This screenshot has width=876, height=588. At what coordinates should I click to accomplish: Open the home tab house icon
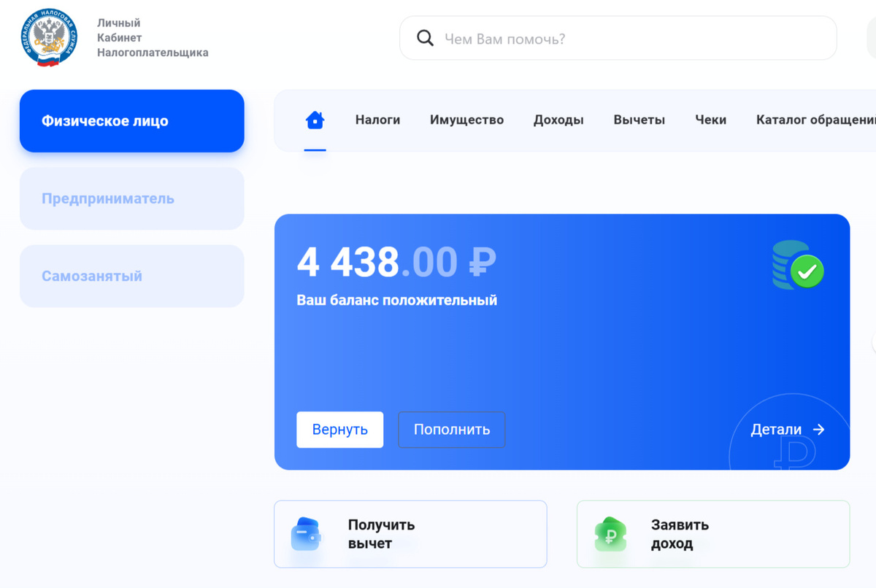point(315,120)
